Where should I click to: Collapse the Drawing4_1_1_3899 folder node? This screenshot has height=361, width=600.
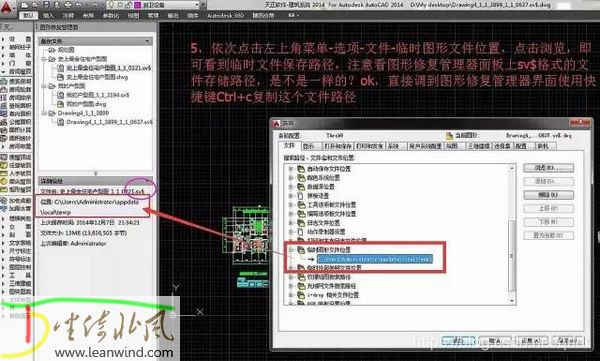click(44, 113)
